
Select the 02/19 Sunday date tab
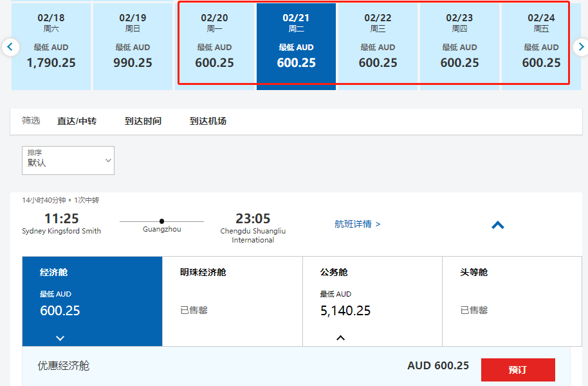(x=133, y=45)
